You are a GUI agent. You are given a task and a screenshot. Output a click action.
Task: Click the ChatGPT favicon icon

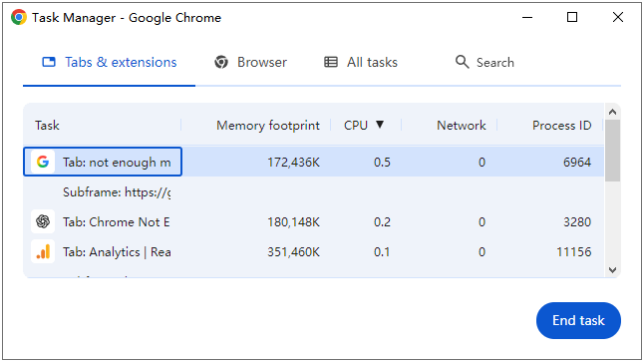43,221
